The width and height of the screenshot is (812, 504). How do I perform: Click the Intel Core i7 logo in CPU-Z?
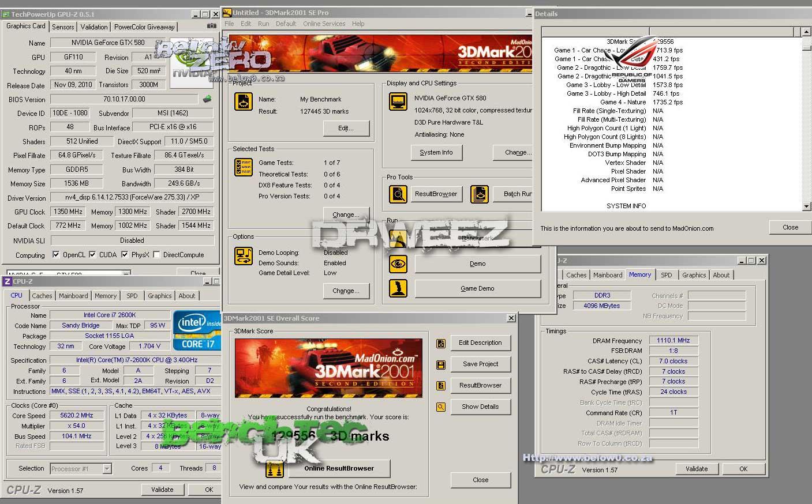click(x=196, y=330)
